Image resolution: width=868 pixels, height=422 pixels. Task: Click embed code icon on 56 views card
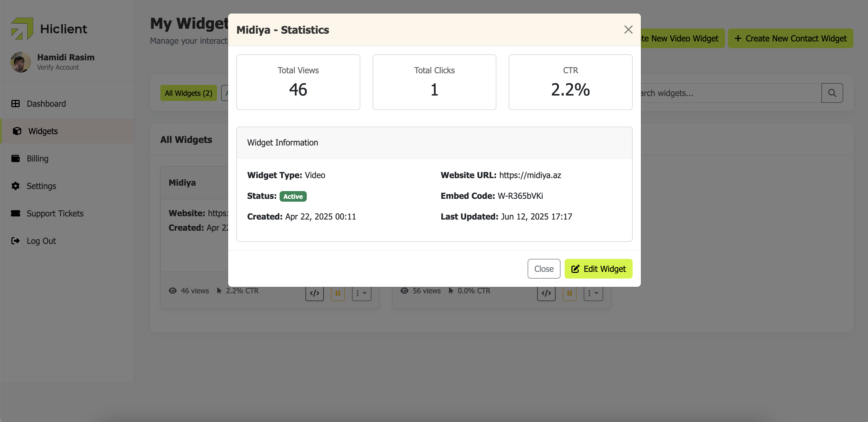546,293
